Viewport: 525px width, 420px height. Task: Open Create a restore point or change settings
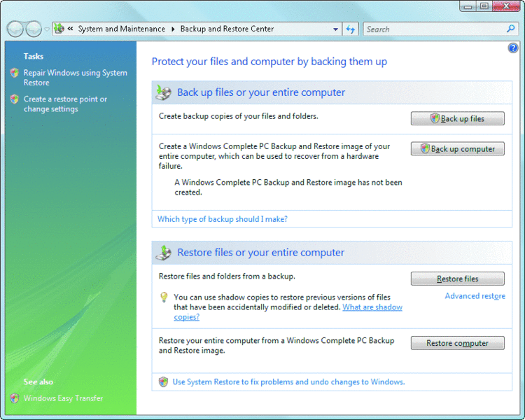[x=65, y=104]
